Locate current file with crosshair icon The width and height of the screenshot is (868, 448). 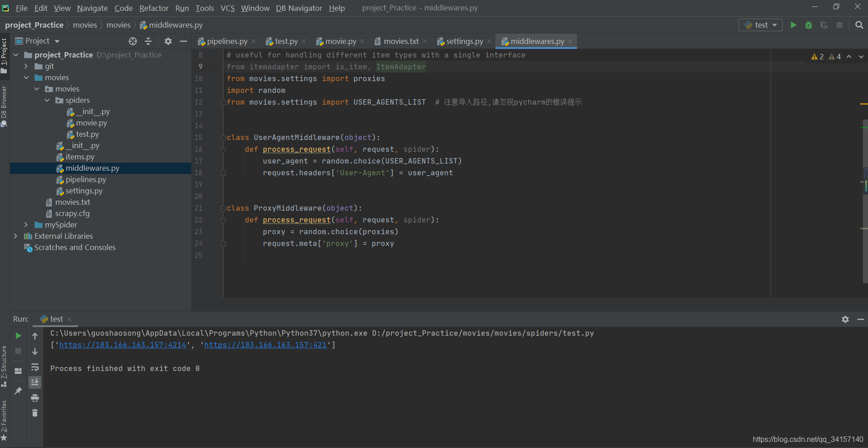(133, 41)
